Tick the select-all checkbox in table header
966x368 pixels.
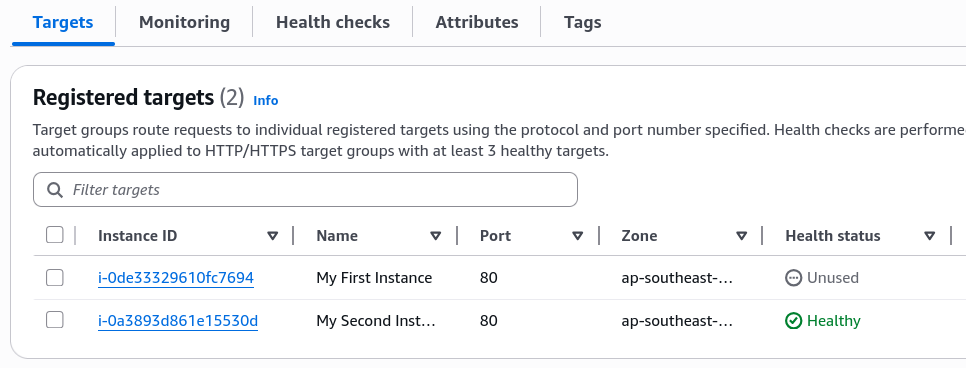pos(55,235)
